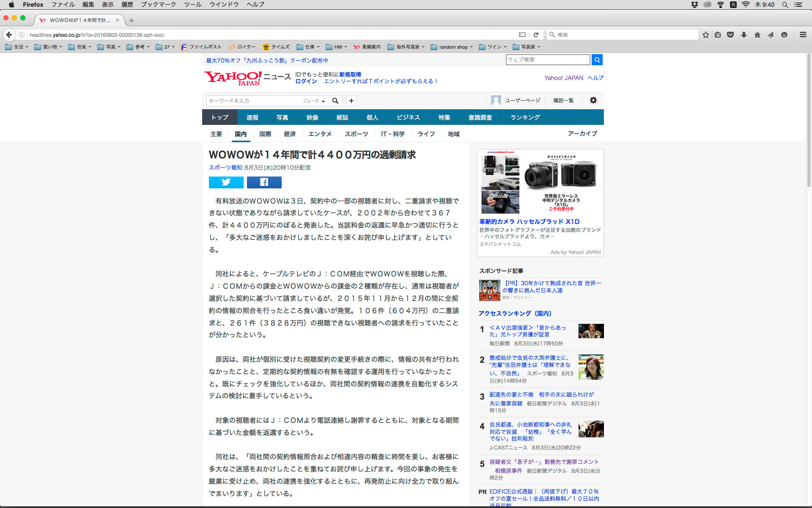
Task: Click the plus button beside keyword search
Action: click(x=351, y=101)
